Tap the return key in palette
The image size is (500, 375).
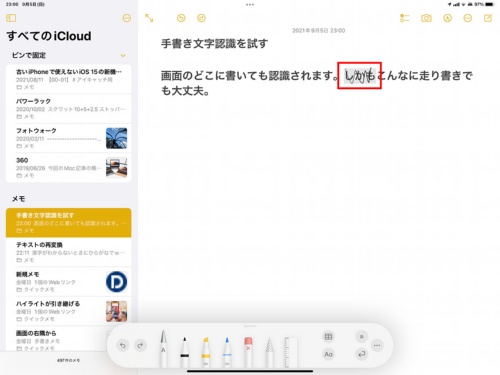(362, 354)
